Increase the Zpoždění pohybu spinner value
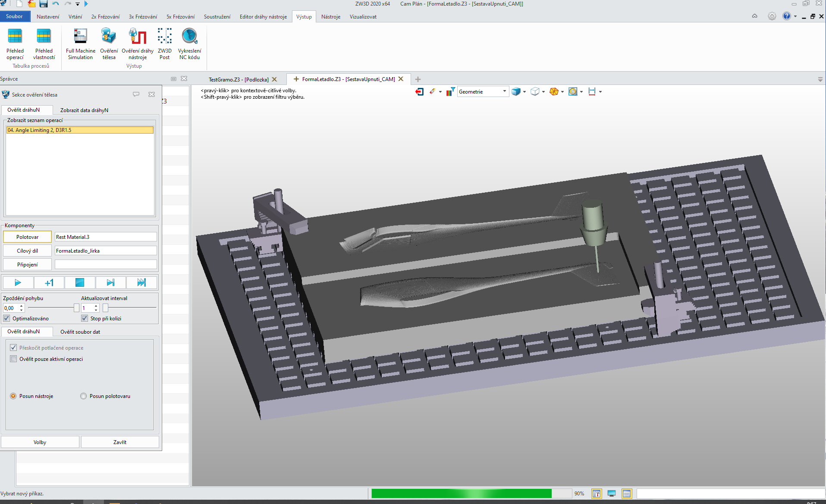 tap(22, 306)
